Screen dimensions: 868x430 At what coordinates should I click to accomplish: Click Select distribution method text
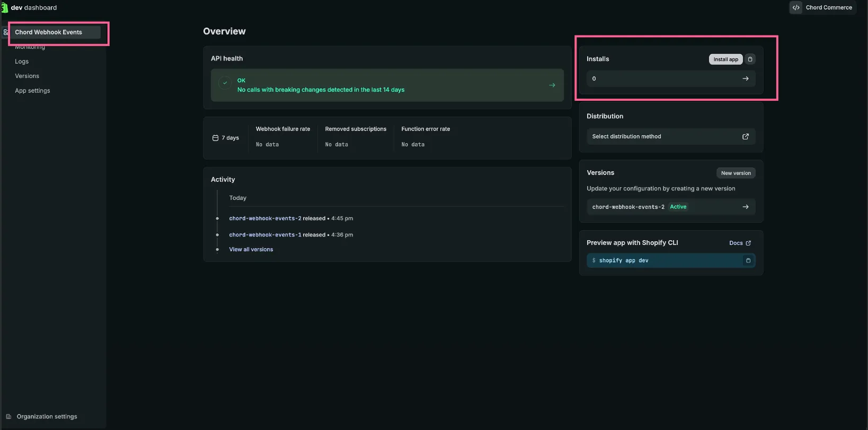(626, 136)
